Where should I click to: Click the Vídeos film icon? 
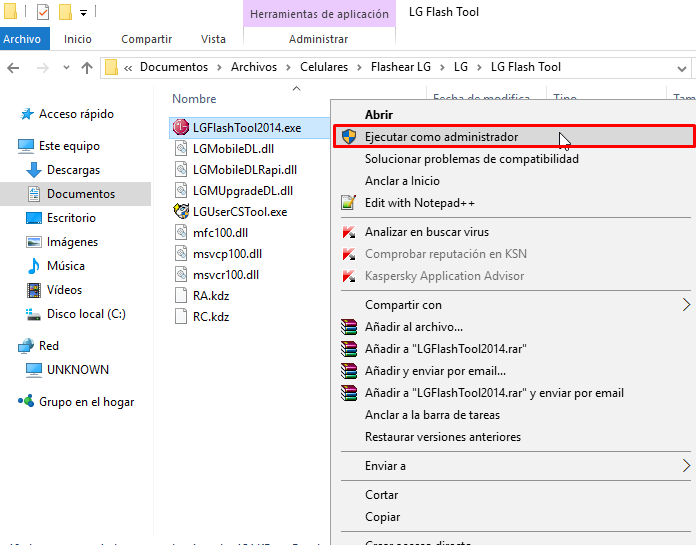coord(34,290)
